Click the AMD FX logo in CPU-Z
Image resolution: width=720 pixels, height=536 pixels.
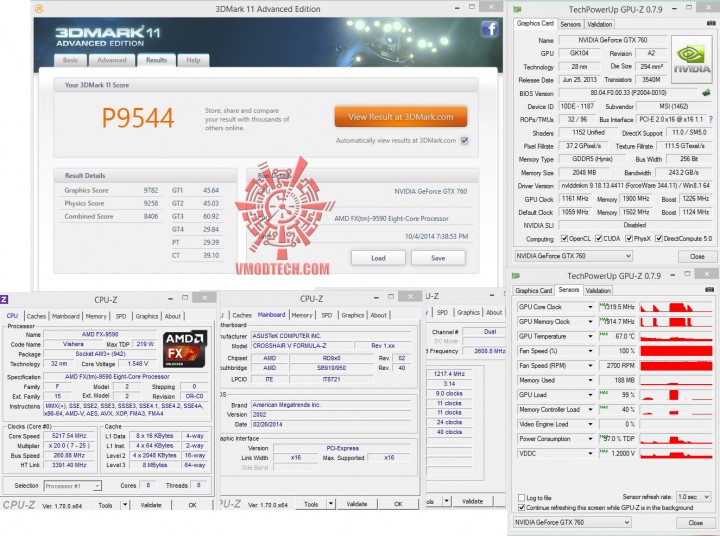(185, 348)
